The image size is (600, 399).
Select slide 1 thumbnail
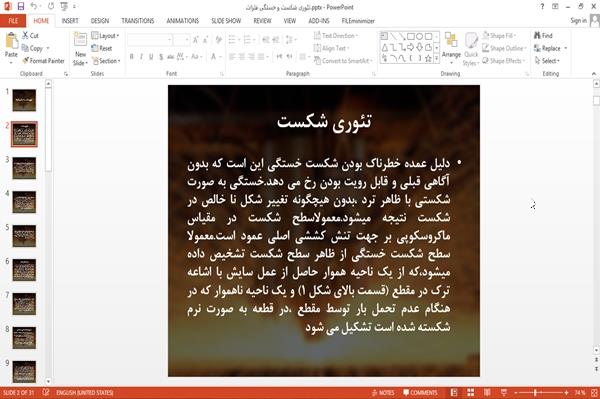coord(24,100)
